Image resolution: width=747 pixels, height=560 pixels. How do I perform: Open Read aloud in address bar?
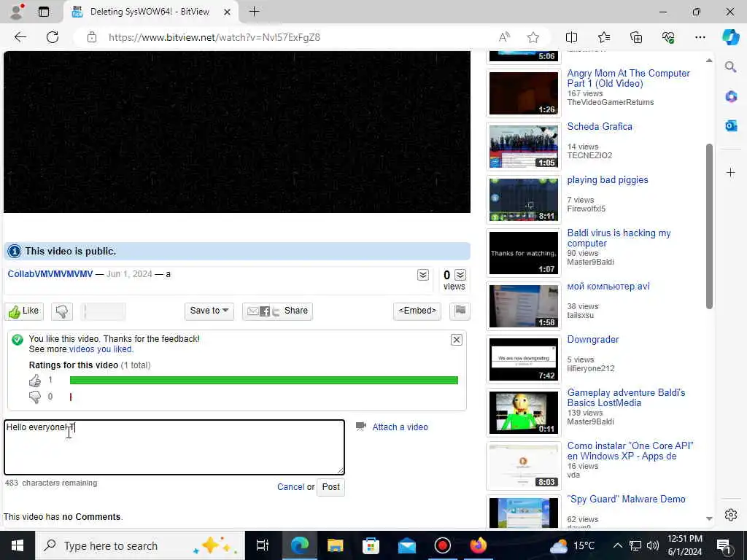point(504,37)
